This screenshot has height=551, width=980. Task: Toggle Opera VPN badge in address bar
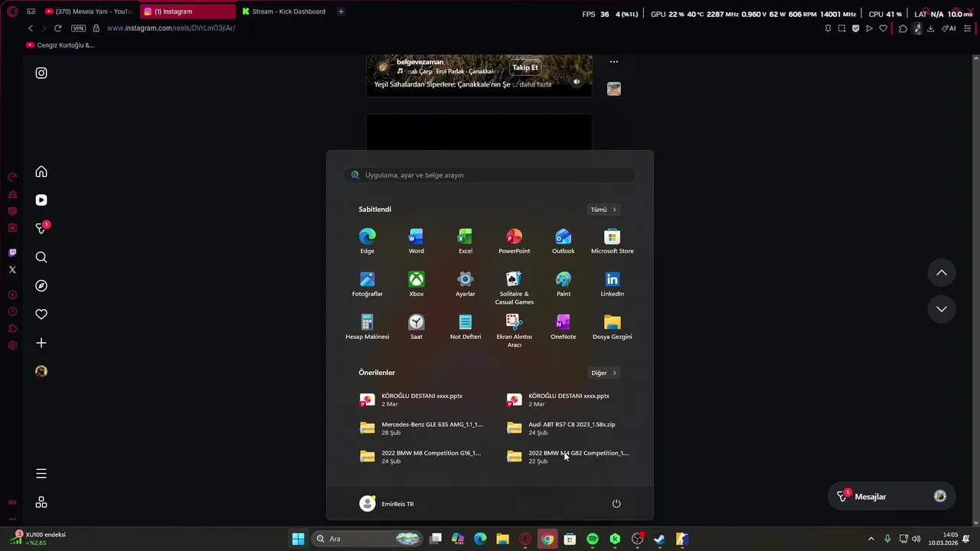[78, 28]
